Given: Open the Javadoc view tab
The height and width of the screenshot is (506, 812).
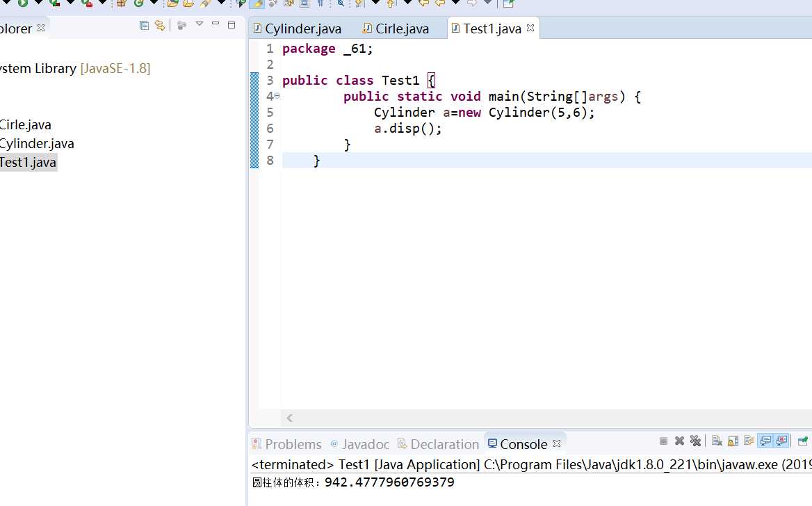Looking at the screenshot, I should coord(360,444).
